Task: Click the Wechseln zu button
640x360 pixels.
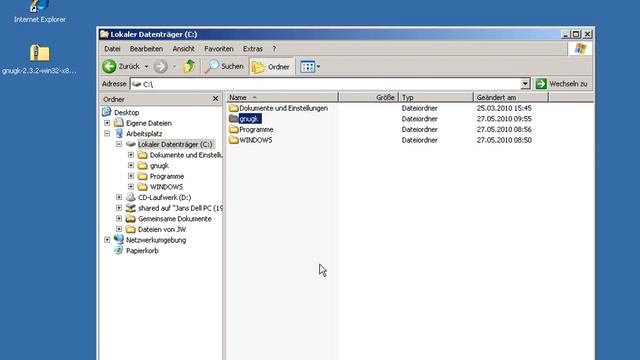Action: (562, 84)
